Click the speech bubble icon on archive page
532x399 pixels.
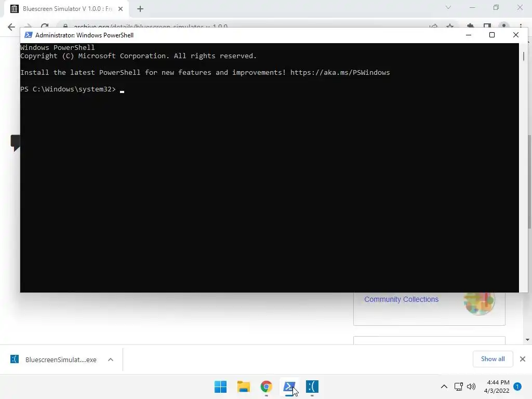click(16, 142)
